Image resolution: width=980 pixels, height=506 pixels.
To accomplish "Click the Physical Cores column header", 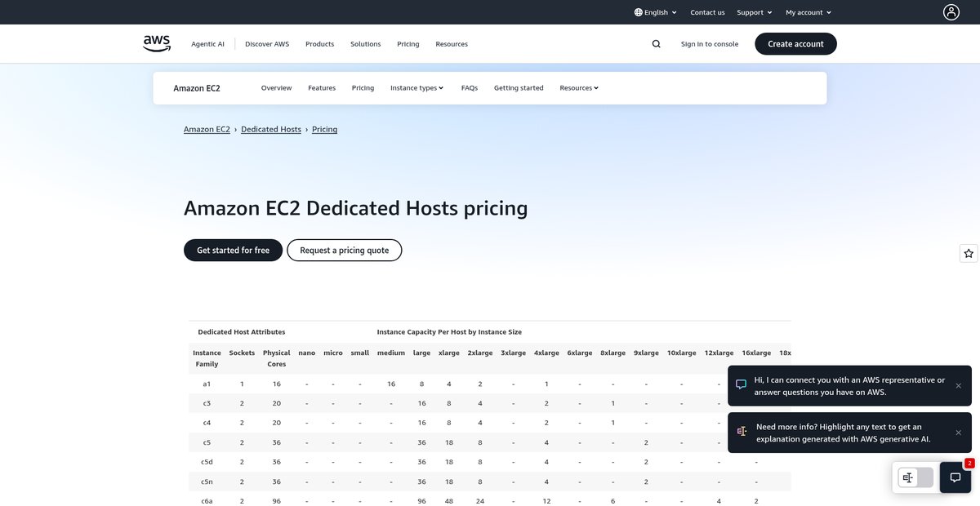I will point(277,358).
